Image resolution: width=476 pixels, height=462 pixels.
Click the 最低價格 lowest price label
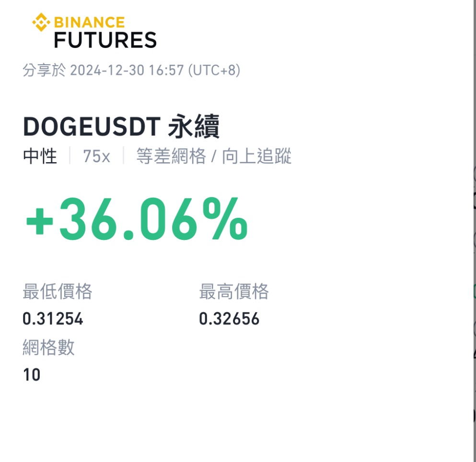click(58, 292)
